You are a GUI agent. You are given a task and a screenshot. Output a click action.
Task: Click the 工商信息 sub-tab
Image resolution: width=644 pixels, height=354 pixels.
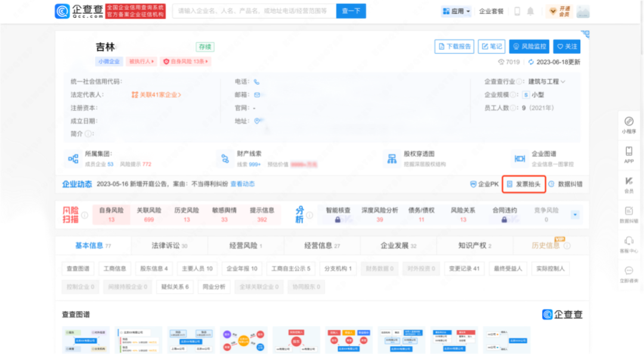114,269
